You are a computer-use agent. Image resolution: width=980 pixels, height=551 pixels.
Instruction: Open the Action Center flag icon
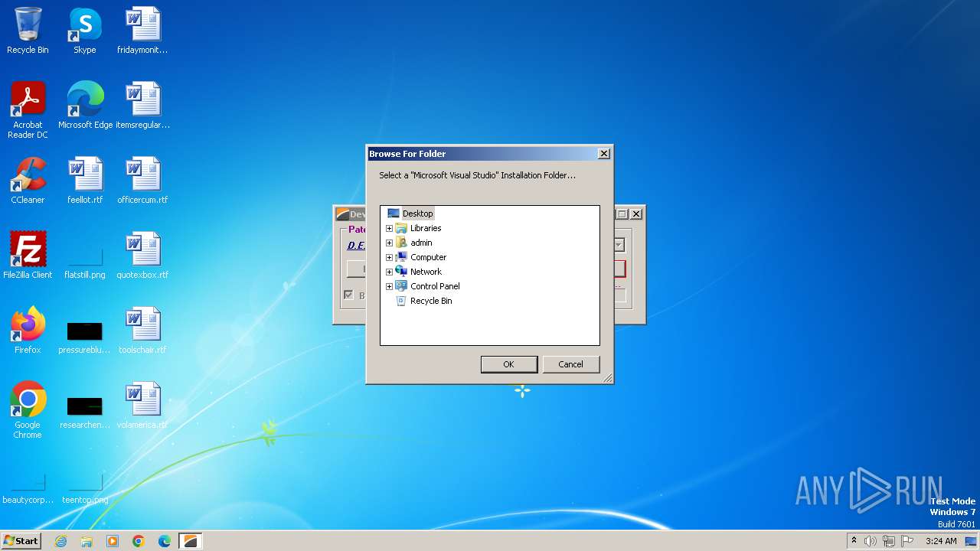point(907,541)
